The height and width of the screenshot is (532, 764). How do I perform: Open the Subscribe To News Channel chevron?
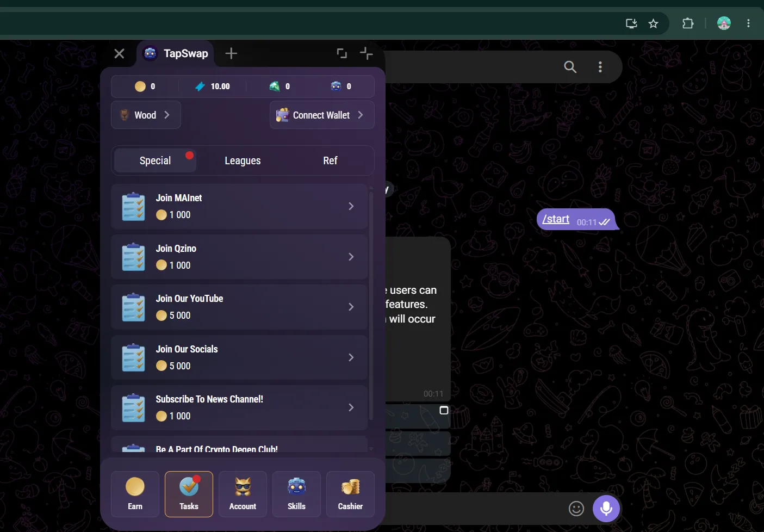351,407
